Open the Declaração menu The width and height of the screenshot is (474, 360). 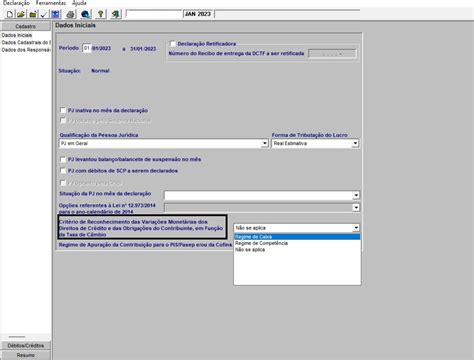tap(16, 3)
